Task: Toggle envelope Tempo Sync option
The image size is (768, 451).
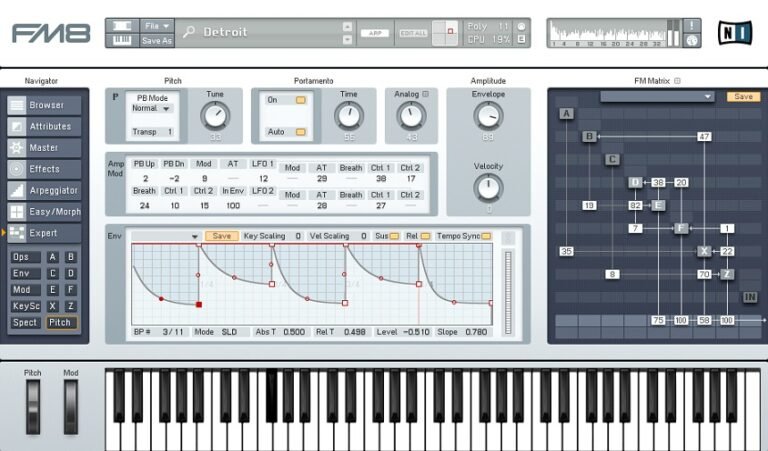Action: [486, 236]
